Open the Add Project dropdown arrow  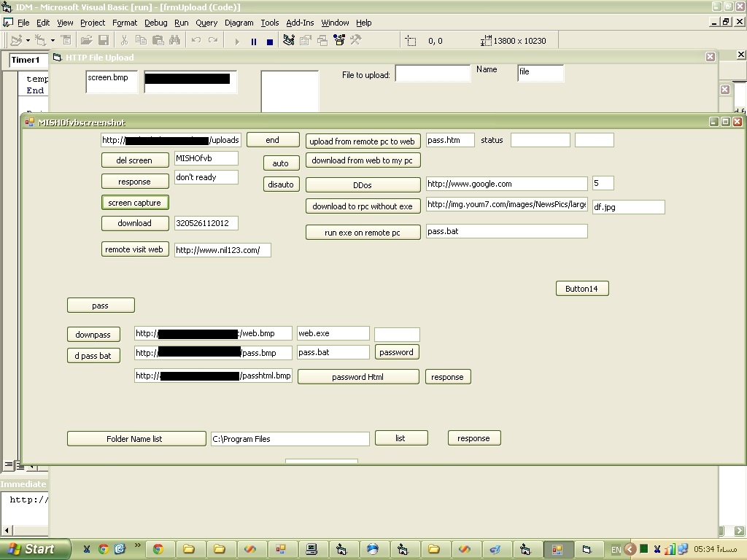click(x=28, y=41)
